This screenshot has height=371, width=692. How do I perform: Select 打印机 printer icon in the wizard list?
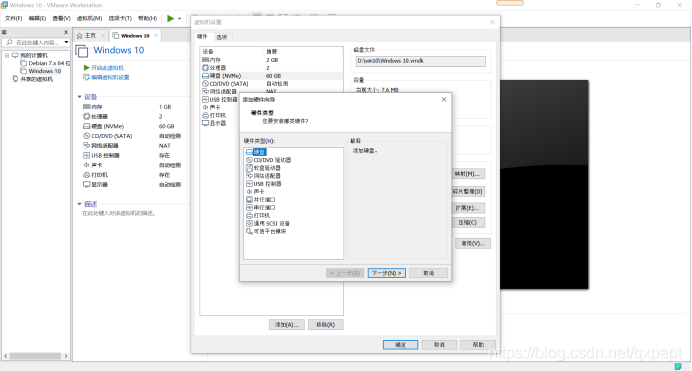249,215
